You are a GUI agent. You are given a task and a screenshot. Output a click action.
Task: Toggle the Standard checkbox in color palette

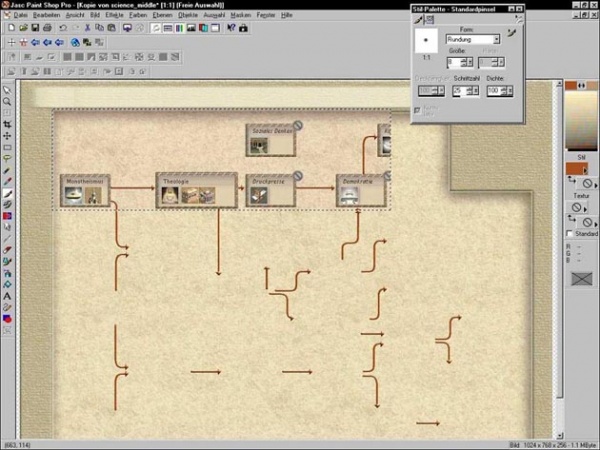click(x=569, y=233)
